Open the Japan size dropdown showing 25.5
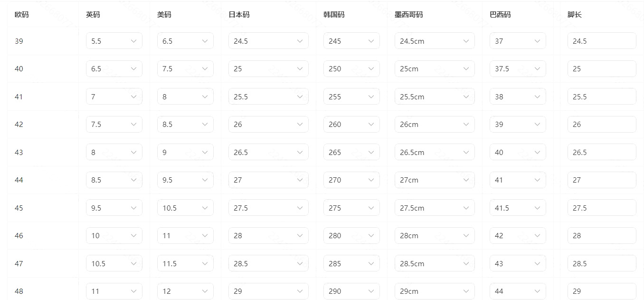 click(x=268, y=97)
